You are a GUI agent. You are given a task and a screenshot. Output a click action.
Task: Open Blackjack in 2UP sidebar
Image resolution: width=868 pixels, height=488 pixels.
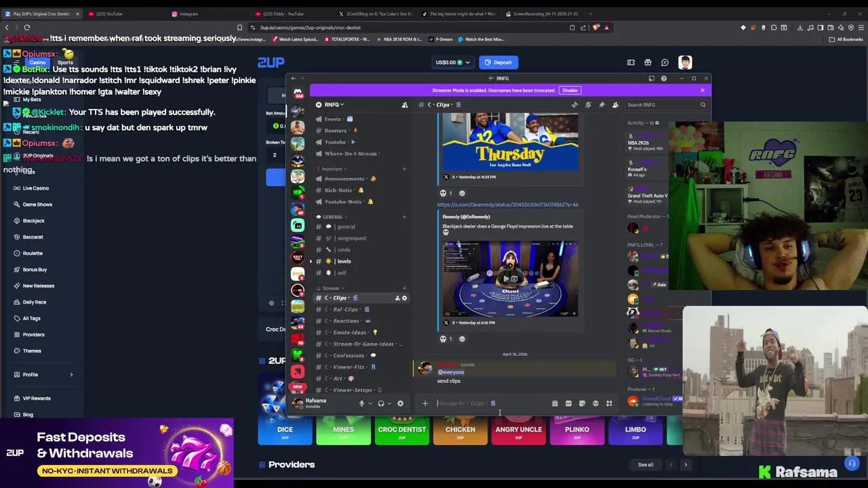(x=33, y=220)
